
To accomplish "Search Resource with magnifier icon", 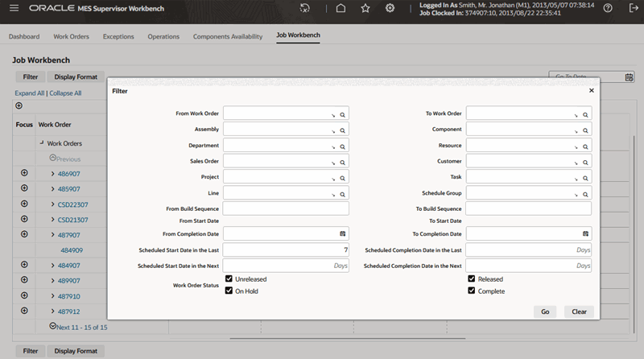I will [x=585, y=146].
